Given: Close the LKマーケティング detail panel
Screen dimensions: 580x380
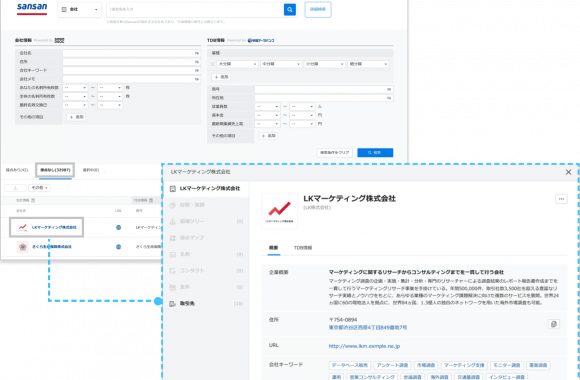Looking at the screenshot, I should pos(568,172).
